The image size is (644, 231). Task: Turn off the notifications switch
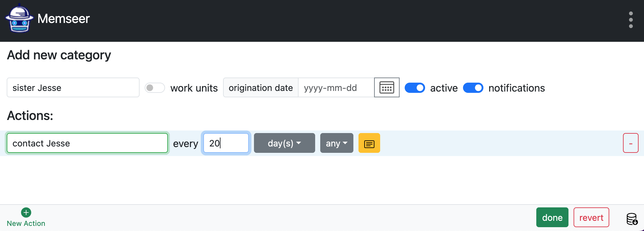pyautogui.click(x=473, y=88)
